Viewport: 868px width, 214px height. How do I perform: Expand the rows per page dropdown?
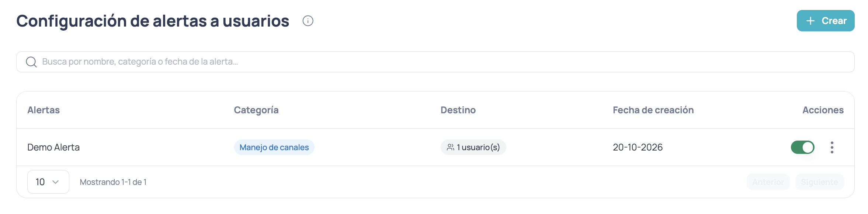48,182
